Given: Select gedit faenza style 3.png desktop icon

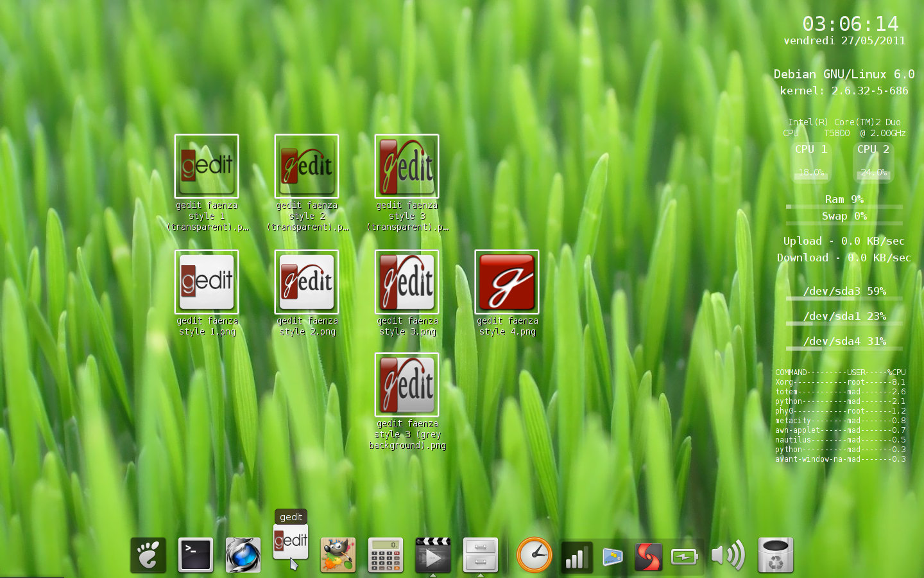Looking at the screenshot, I should click(407, 282).
